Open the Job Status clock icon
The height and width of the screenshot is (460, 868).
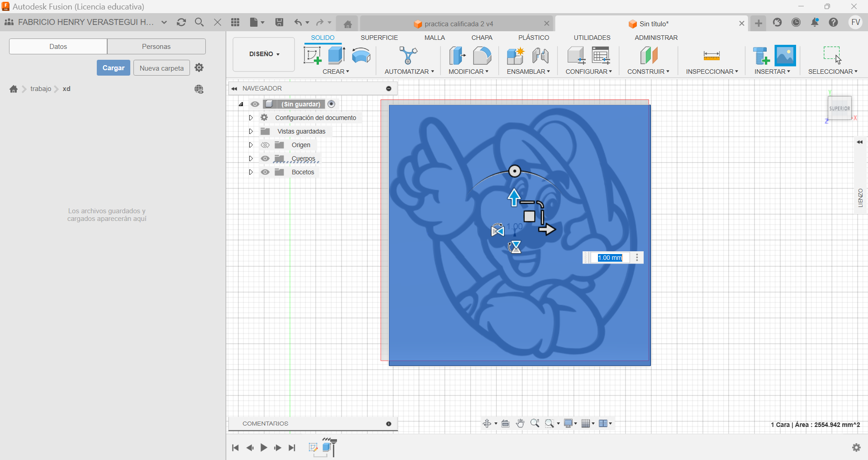[x=796, y=22]
